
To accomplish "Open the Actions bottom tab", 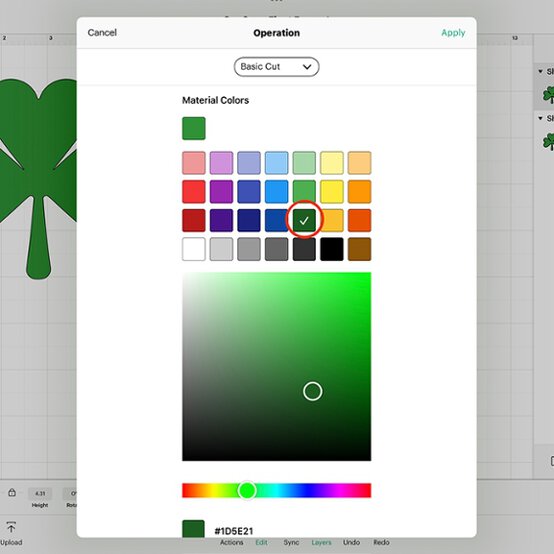I will (x=231, y=542).
